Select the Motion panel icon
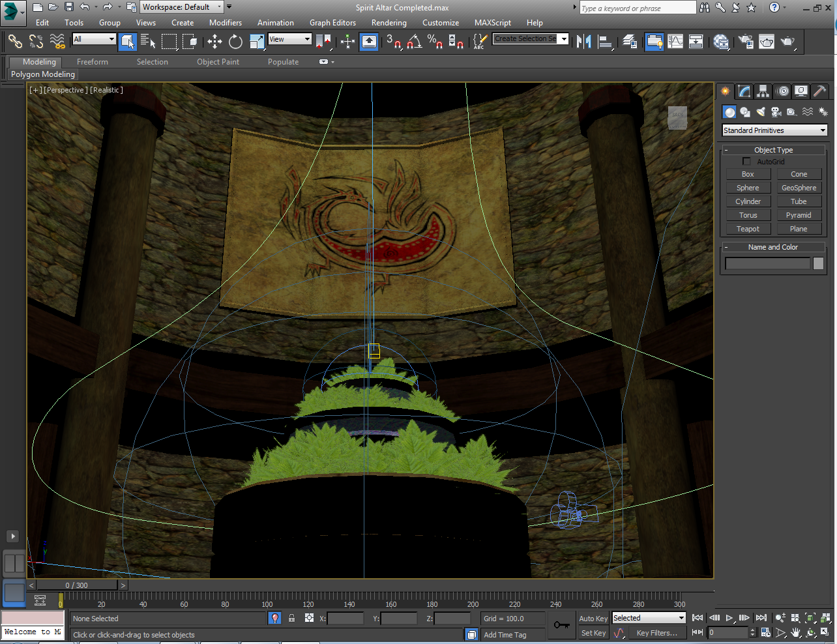The width and height of the screenshot is (837, 644). pos(782,91)
